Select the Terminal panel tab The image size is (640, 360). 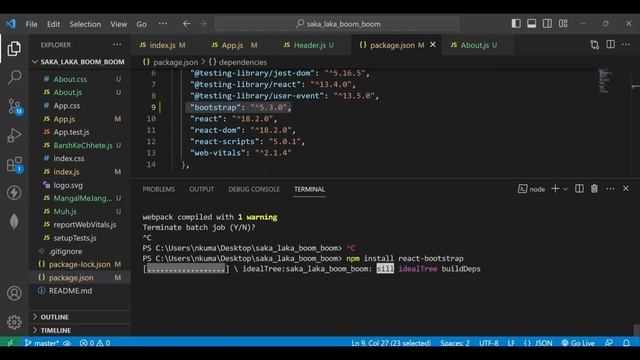[309, 189]
